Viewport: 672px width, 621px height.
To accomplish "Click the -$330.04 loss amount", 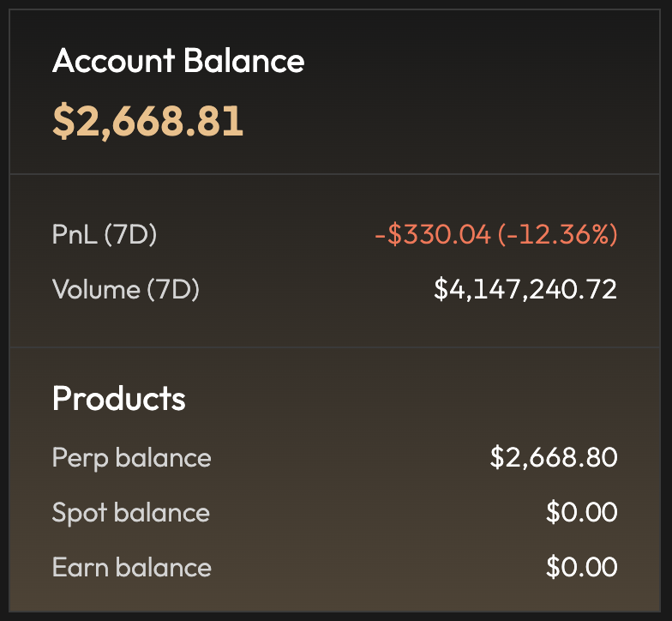I will pyautogui.click(x=432, y=235).
